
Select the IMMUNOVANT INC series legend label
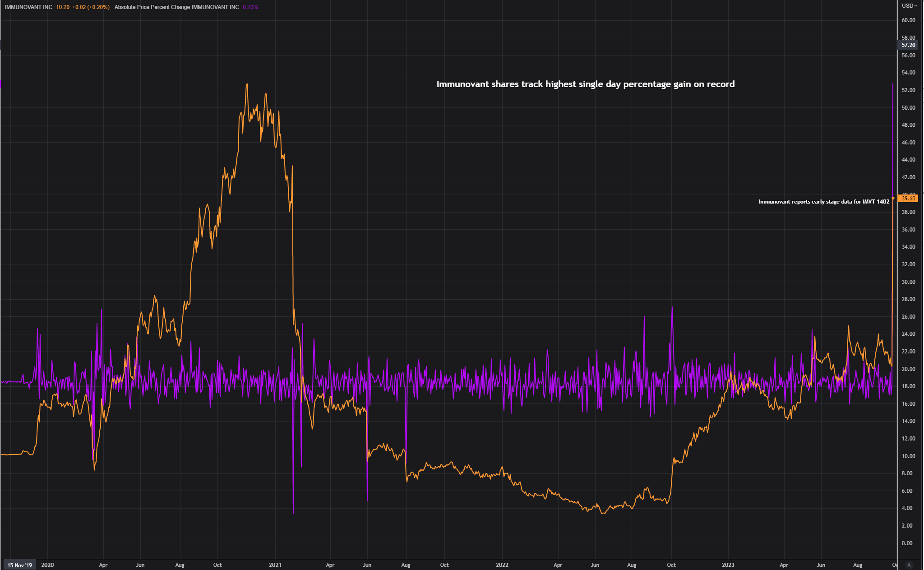click(x=28, y=7)
